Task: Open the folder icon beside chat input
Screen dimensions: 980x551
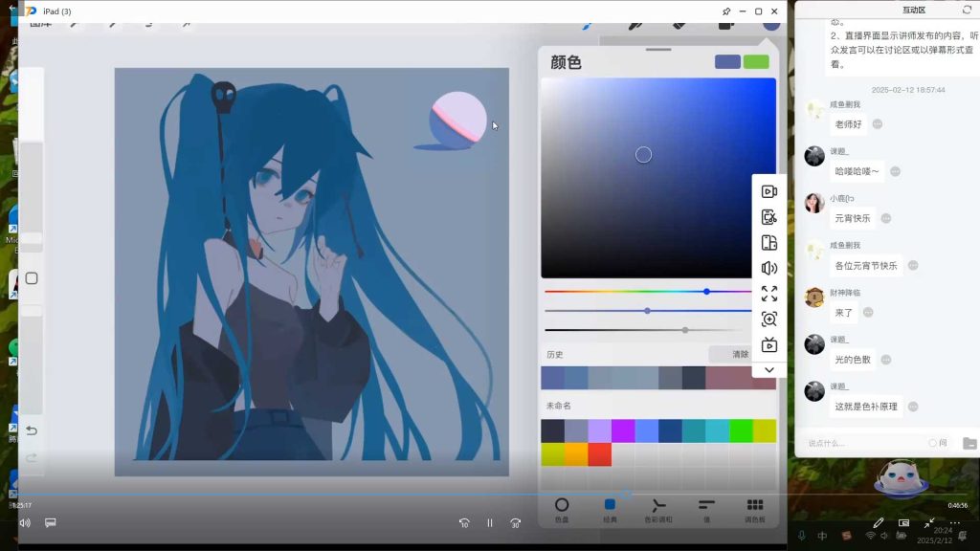Action: click(x=969, y=443)
